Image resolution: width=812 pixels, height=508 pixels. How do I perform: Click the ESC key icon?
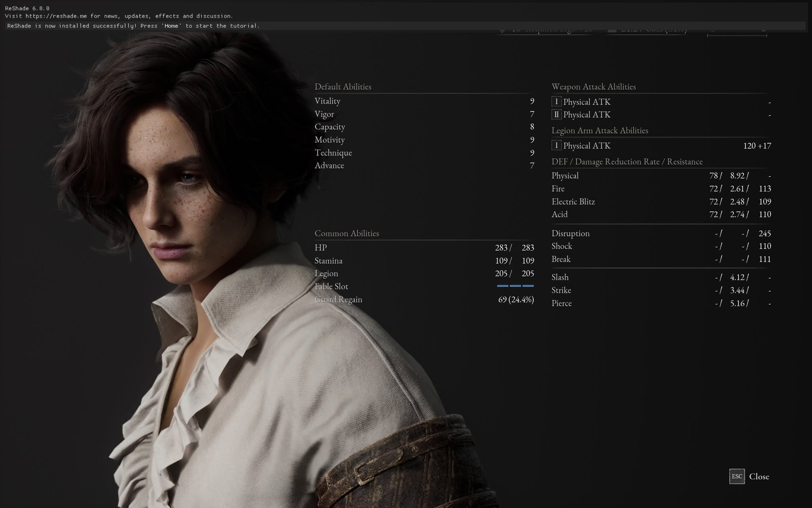737,476
